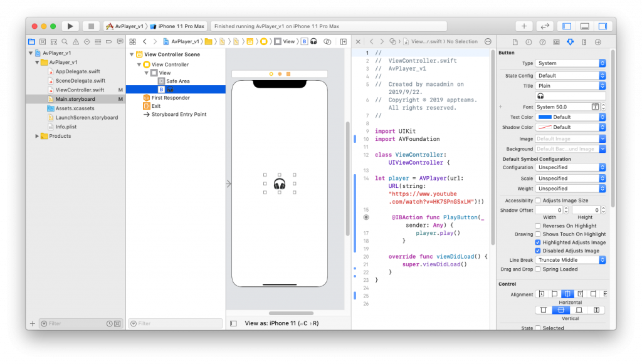Image resolution: width=642 pixels, height=364 pixels.
Task: Select ViewController.swift file
Action: point(80,90)
